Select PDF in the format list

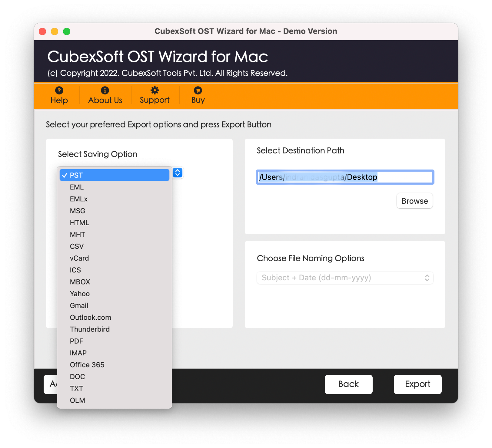click(x=76, y=341)
